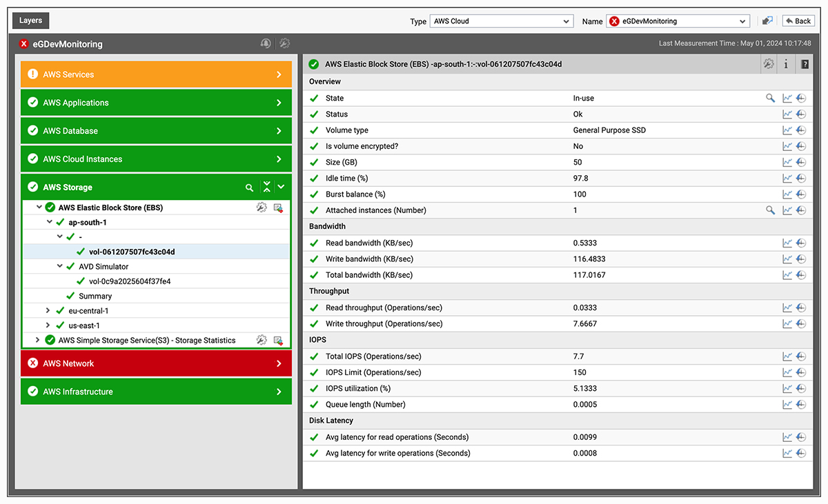This screenshot has height=504, width=828.
Task: Open the alarm bell icon beside eGDevMonitoring header
Action: coord(266,43)
